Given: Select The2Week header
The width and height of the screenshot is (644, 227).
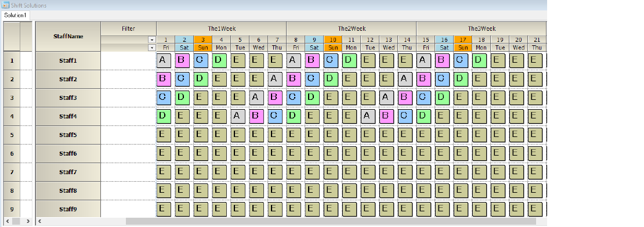Looking at the screenshot, I should pos(352,28).
